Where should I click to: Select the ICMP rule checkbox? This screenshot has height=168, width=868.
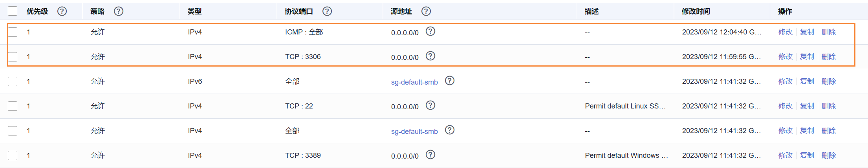(x=13, y=32)
